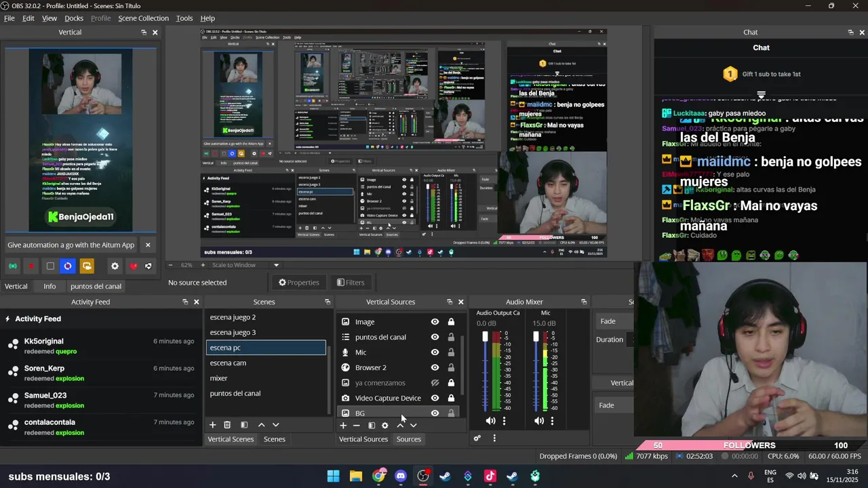Open the Docks menu

tap(74, 18)
